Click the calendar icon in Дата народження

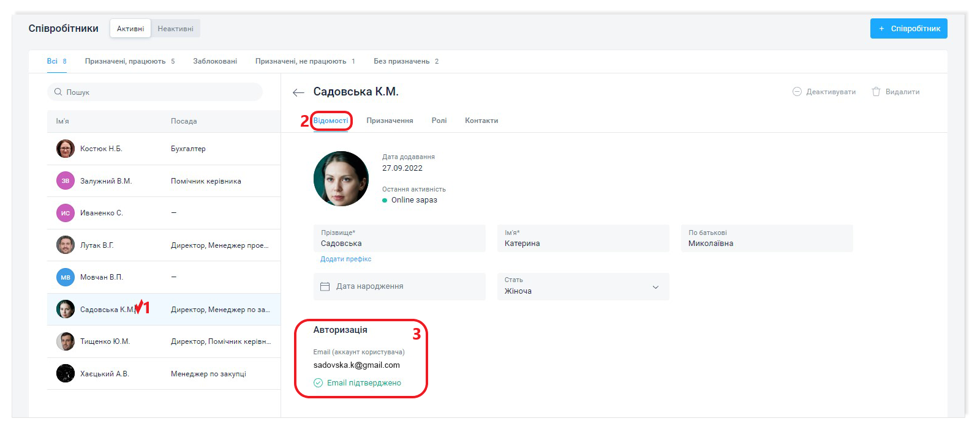coord(325,286)
